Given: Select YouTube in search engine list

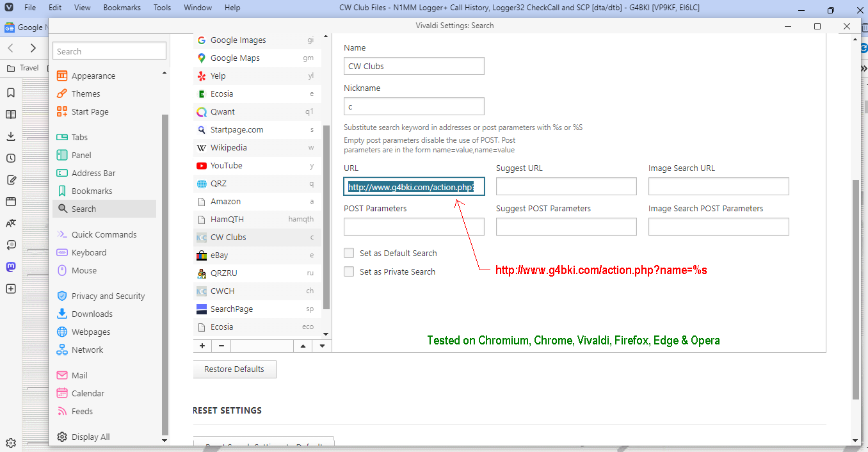Looking at the screenshot, I should [x=257, y=165].
